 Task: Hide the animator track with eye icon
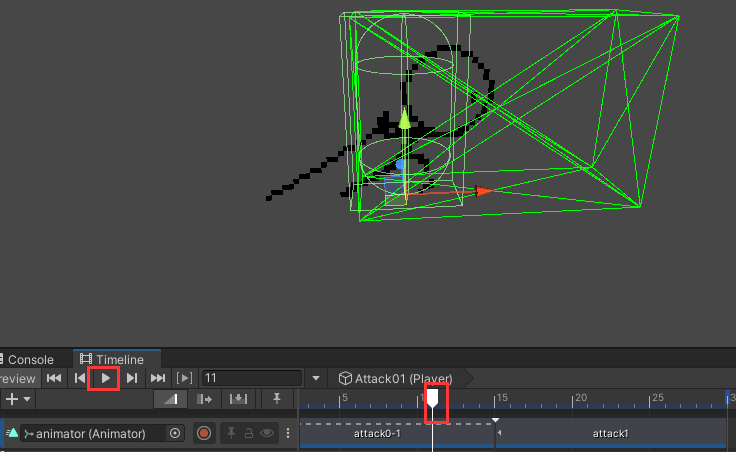coord(267,433)
